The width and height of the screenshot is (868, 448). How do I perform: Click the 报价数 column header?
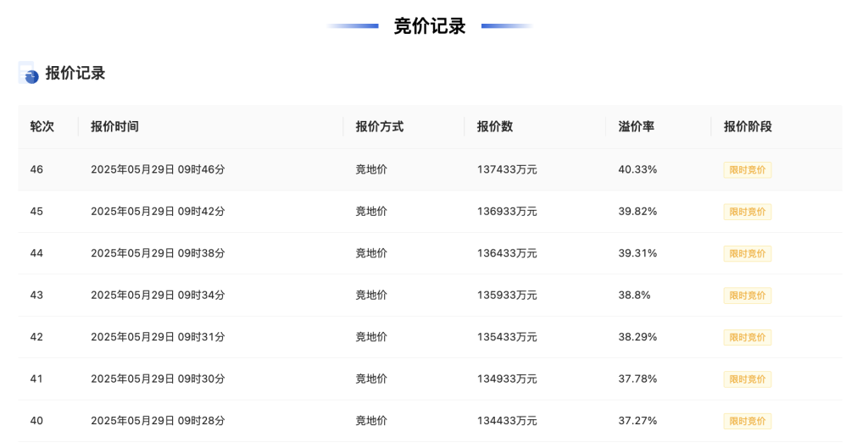[494, 126]
